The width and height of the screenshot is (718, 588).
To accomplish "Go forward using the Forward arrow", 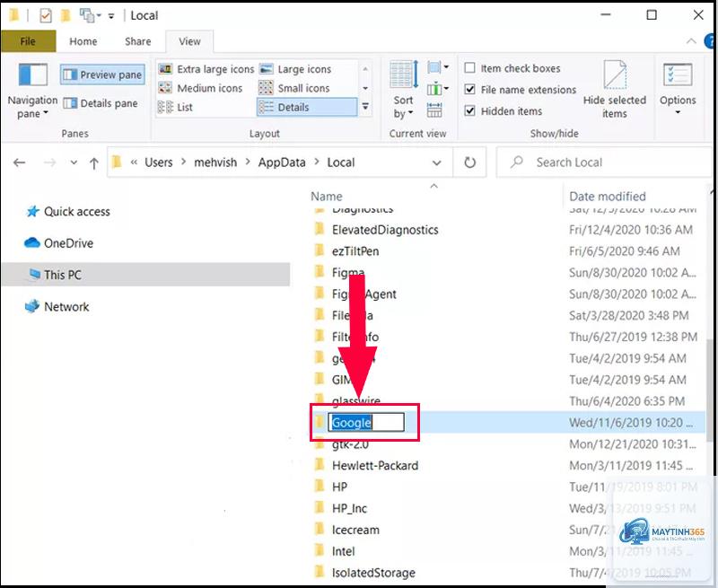I will click(x=50, y=162).
